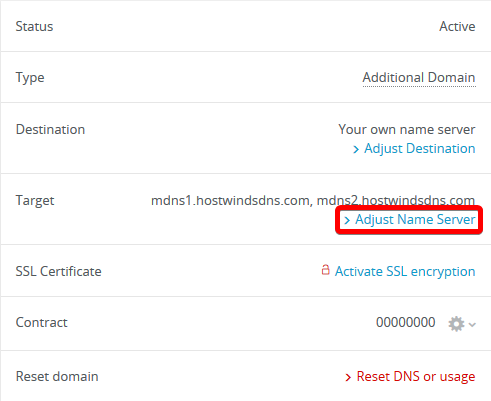Activate SSL encryption link
This screenshot has height=401, width=491.
pos(405,272)
